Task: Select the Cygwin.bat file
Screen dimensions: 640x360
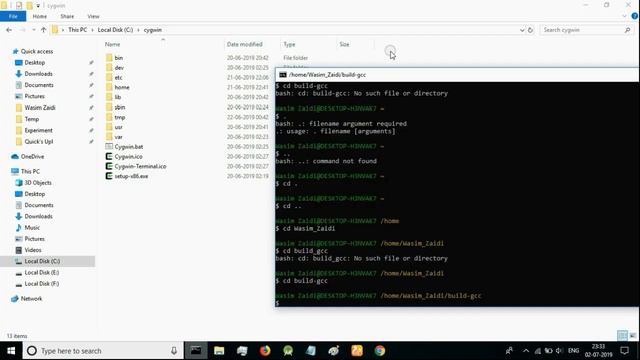Action: click(x=129, y=147)
